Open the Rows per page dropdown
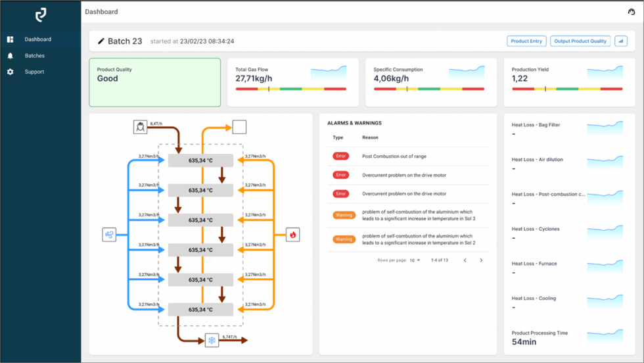644x363 pixels. click(x=415, y=260)
